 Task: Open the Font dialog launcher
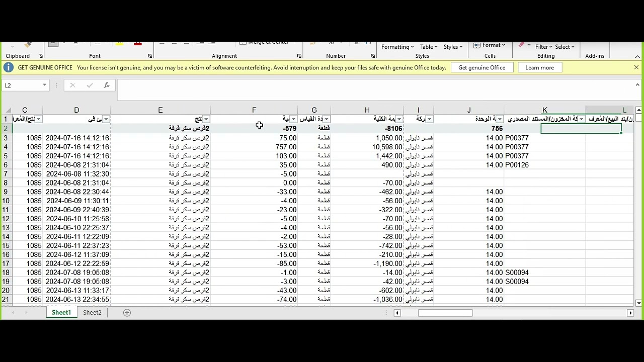(150, 56)
